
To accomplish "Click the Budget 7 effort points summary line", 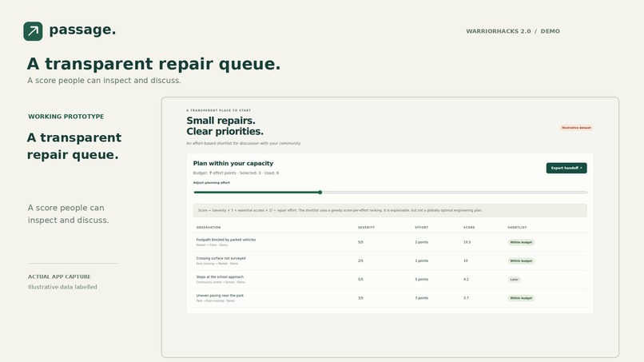I will [236, 173].
